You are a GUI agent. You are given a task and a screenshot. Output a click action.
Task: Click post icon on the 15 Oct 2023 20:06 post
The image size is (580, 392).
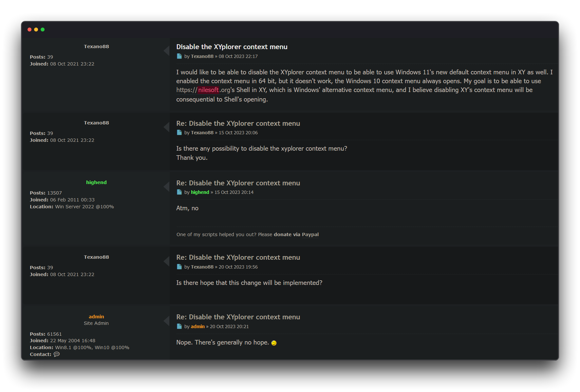179,133
